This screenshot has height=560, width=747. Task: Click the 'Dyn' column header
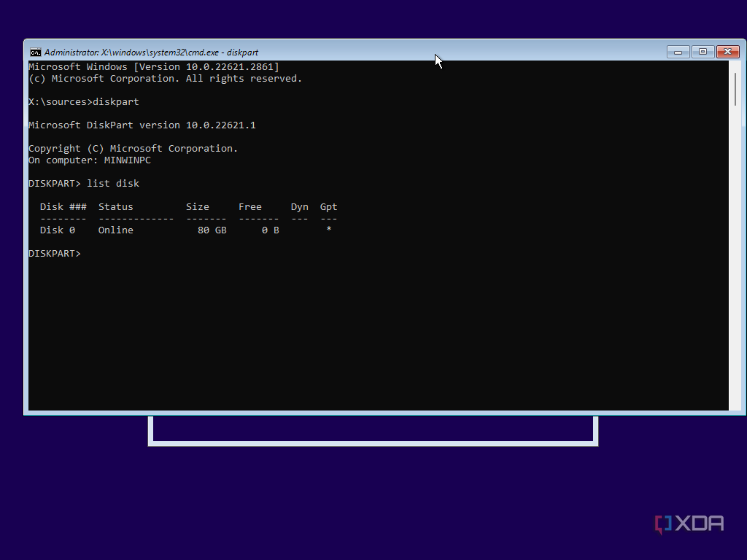click(299, 206)
